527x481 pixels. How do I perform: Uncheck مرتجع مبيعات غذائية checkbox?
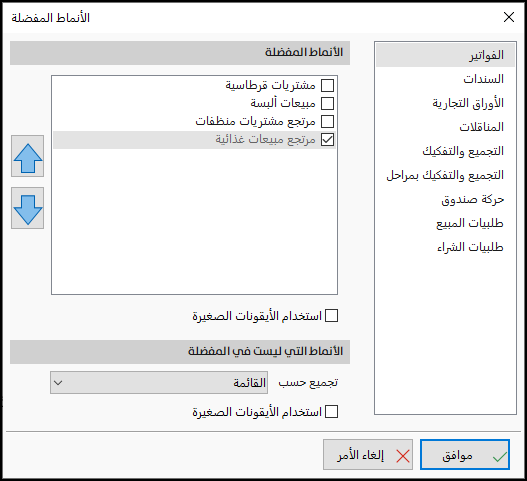coord(327,139)
